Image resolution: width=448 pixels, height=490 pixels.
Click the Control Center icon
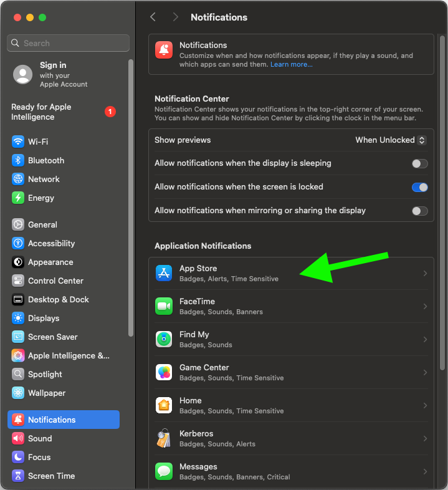coord(18,281)
